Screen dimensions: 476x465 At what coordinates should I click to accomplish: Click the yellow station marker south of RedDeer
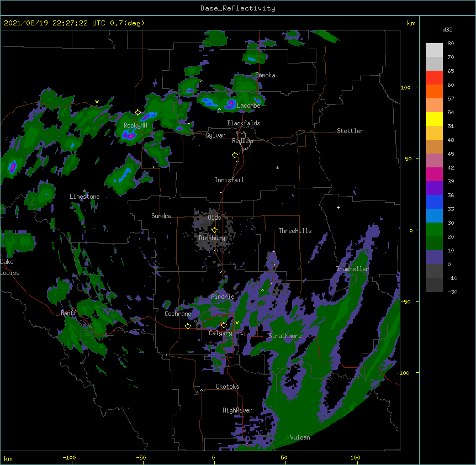tap(235, 155)
